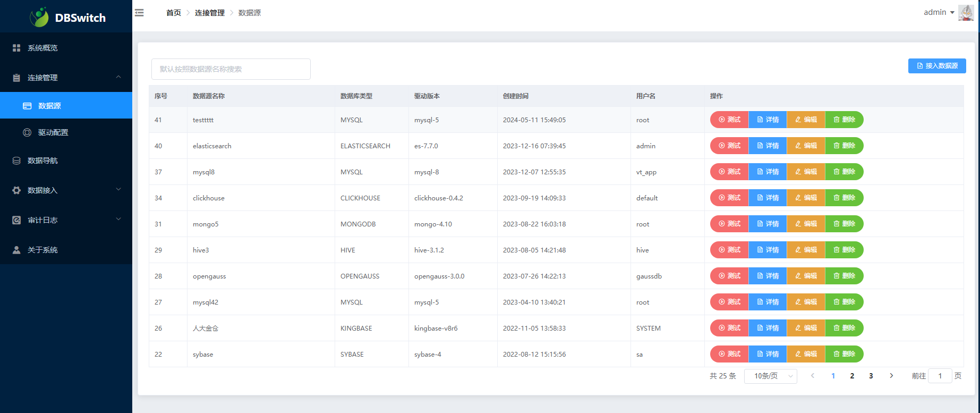This screenshot has width=980, height=413.
Task: Open 系统概览 from the sidebar
Action: coord(42,48)
